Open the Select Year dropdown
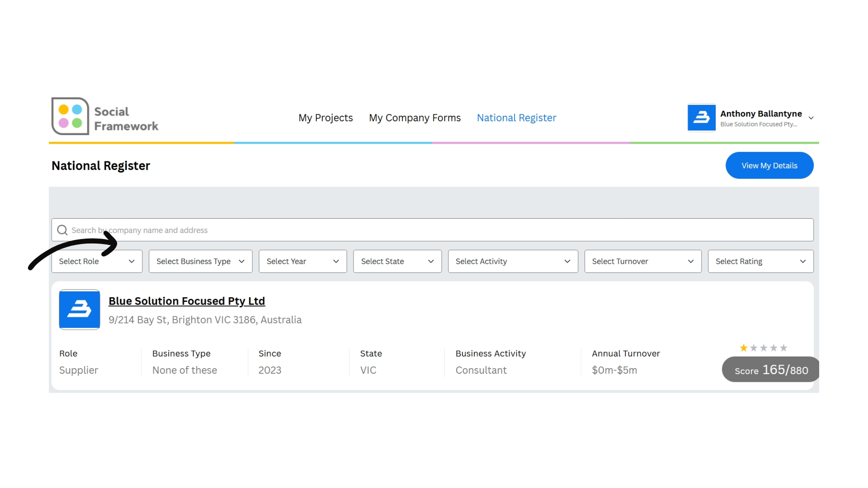 (x=303, y=261)
